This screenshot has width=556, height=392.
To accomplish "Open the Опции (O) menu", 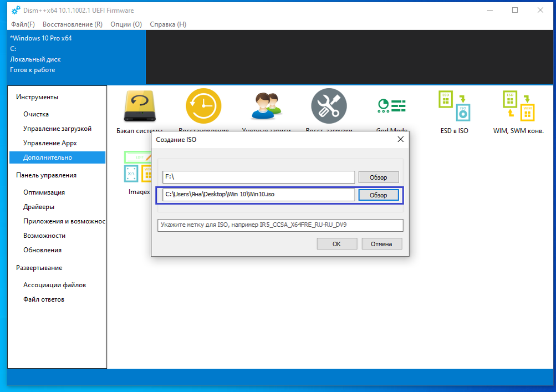I will point(126,24).
